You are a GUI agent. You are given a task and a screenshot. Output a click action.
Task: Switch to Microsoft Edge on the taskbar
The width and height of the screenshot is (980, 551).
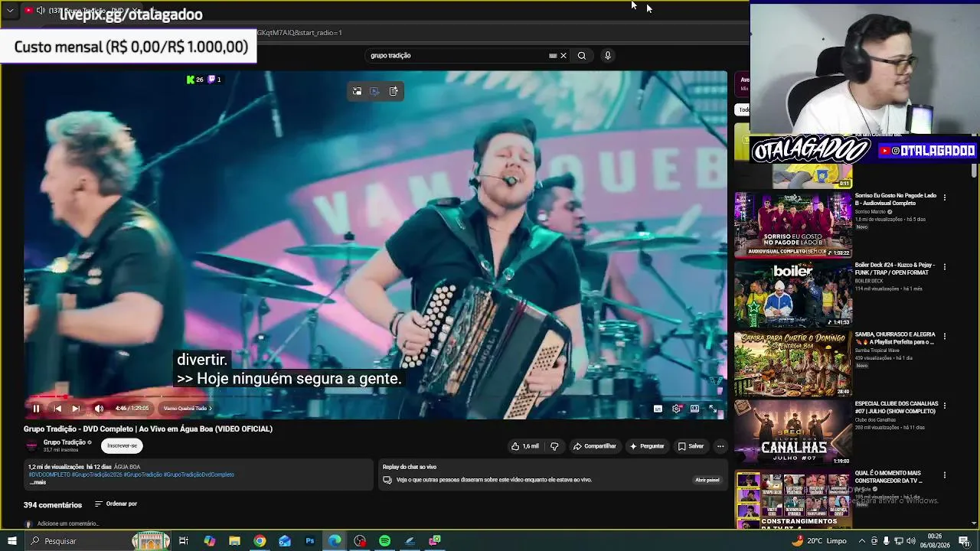335,541
